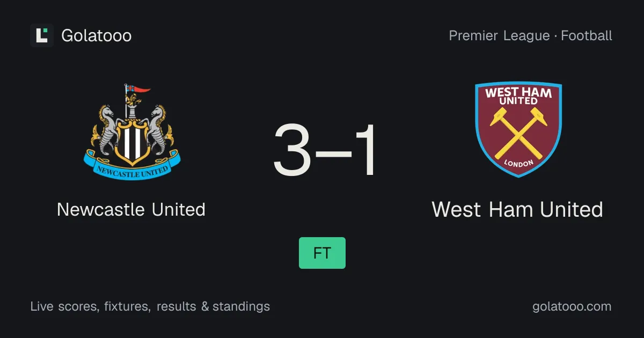Click the home score digit 3
This screenshot has height=338, width=644.
coord(292,151)
